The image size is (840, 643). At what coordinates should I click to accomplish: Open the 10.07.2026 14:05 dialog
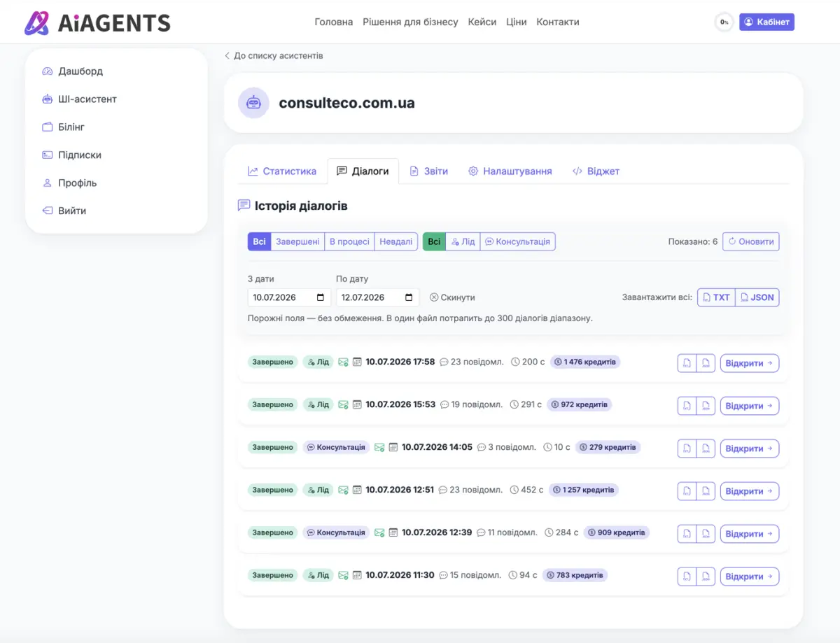pyautogui.click(x=750, y=448)
